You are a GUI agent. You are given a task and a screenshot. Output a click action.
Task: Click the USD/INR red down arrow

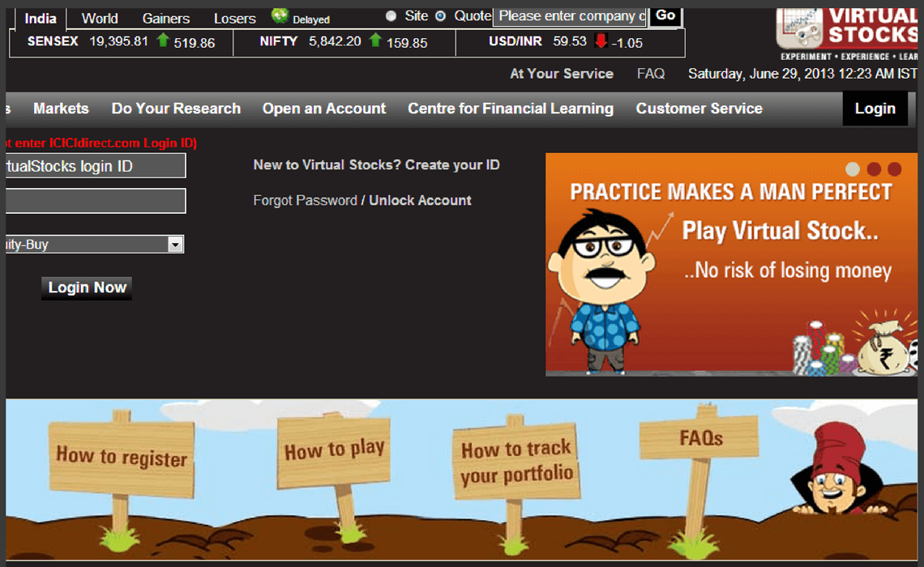601,40
